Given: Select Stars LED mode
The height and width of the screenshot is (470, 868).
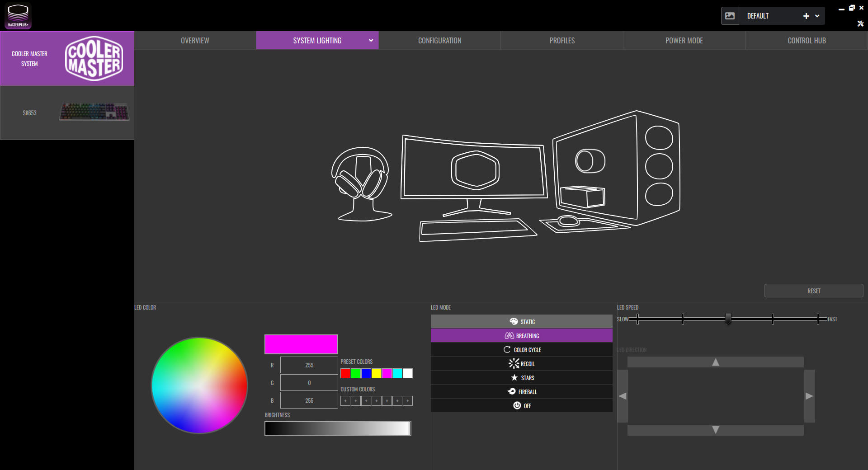Looking at the screenshot, I should (x=522, y=378).
